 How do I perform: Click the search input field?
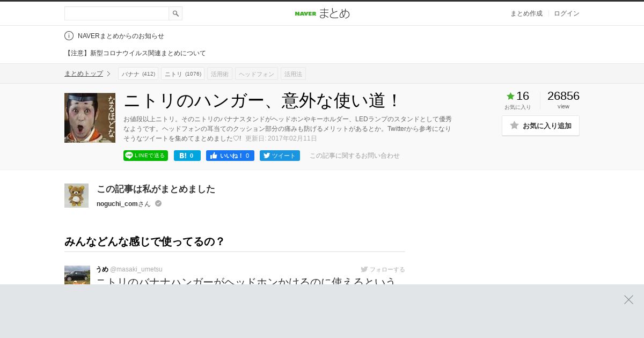pos(116,13)
